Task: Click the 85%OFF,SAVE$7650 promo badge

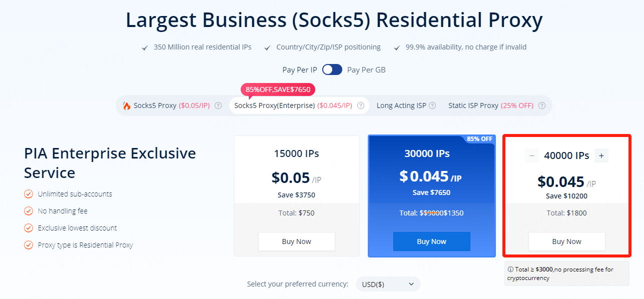Action: (x=278, y=90)
